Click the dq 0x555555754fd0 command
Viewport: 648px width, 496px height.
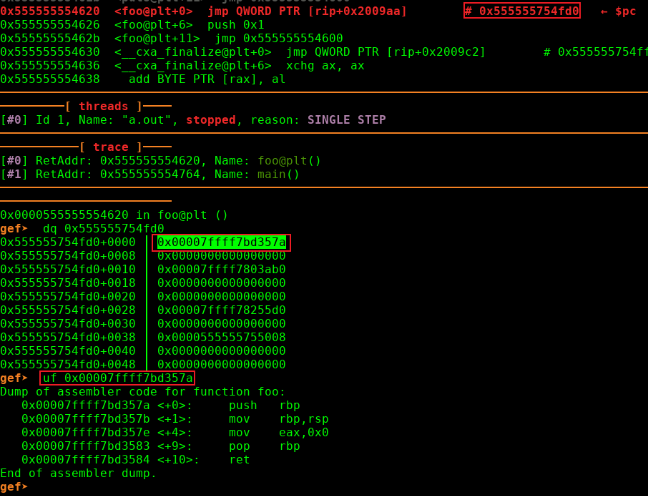click(x=104, y=229)
